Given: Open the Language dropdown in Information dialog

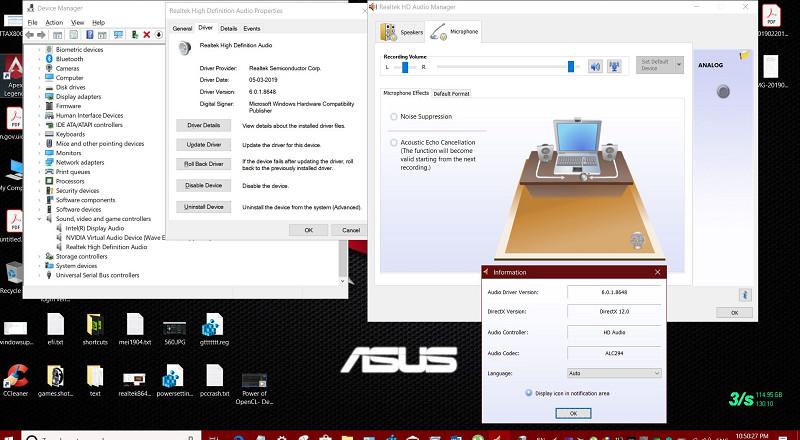Looking at the screenshot, I should coord(614,372).
